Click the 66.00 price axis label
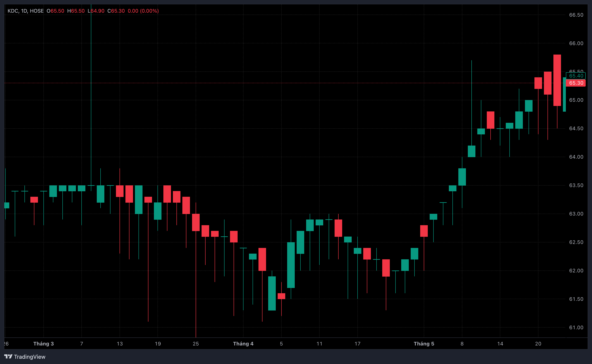The image size is (592, 364). click(x=576, y=43)
